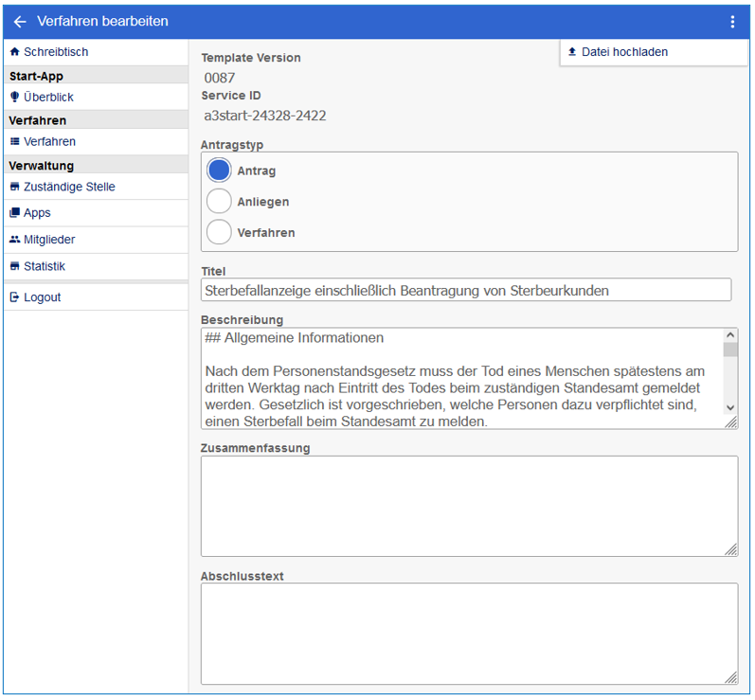The width and height of the screenshot is (755, 700).
Task: Go to the Statistik page
Action: [45, 266]
